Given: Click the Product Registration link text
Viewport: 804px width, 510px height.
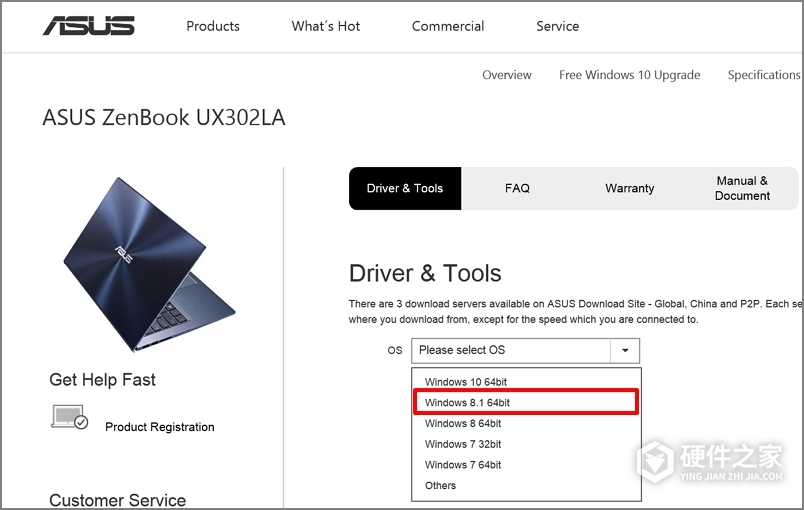Looking at the screenshot, I should pos(160,427).
